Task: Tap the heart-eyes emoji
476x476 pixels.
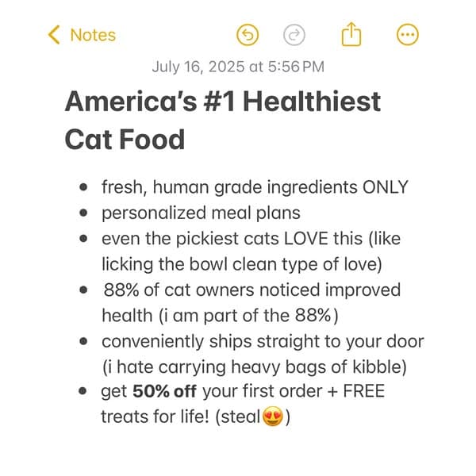Action: 274,416
